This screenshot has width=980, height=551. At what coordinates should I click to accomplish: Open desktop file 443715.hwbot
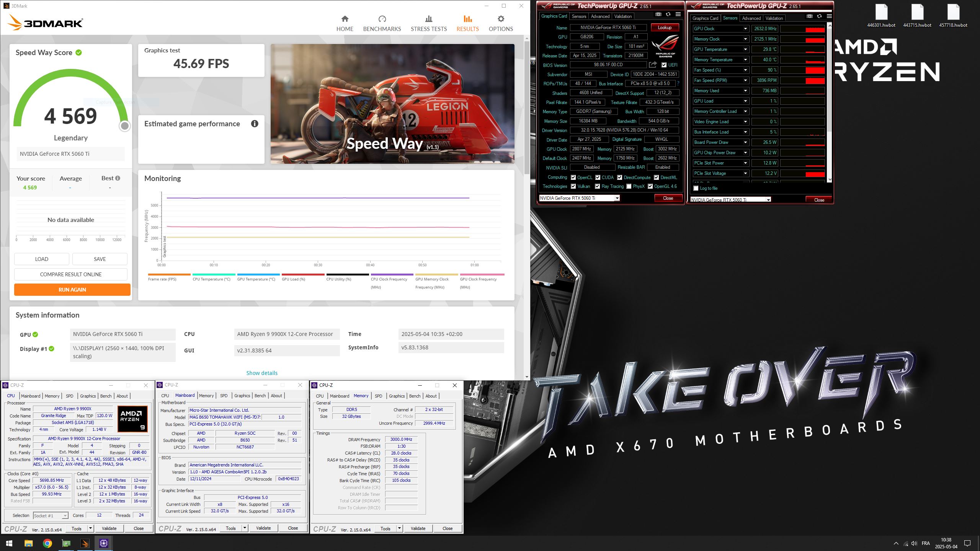click(x=917, y=16)
